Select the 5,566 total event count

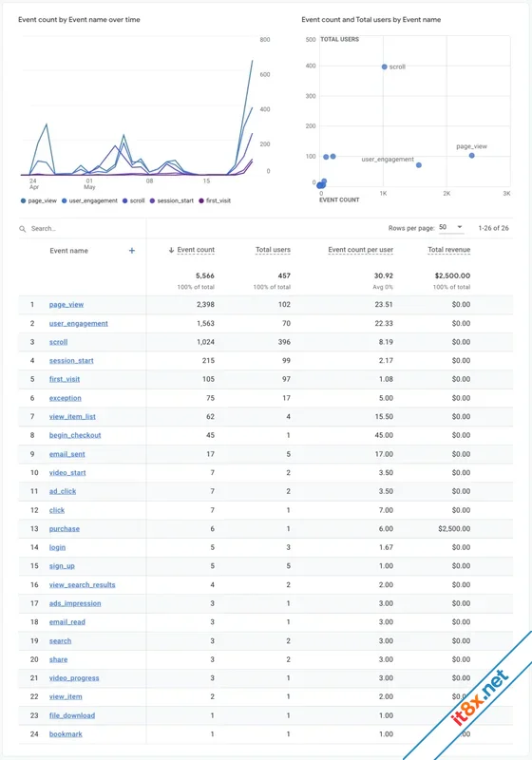(205, 275)
